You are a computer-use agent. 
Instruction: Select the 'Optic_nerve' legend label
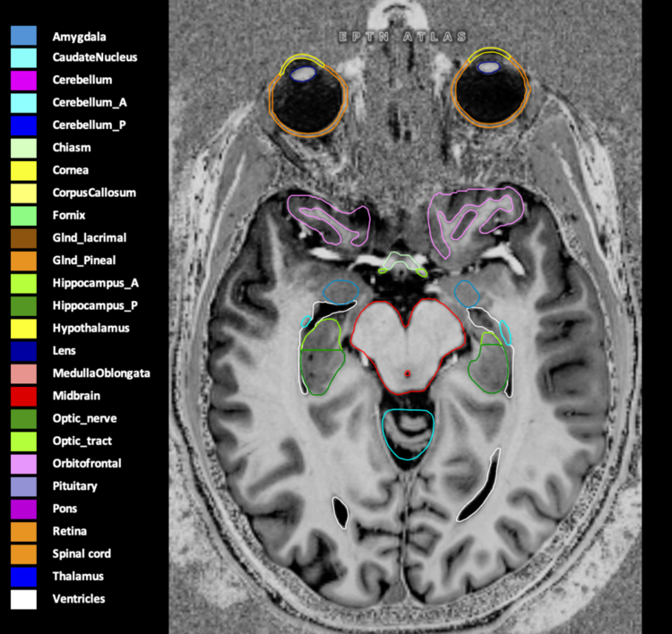coord(84,418)
